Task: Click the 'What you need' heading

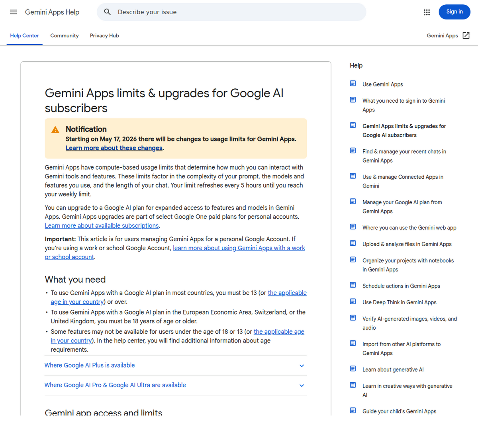Action: (75, 280)
